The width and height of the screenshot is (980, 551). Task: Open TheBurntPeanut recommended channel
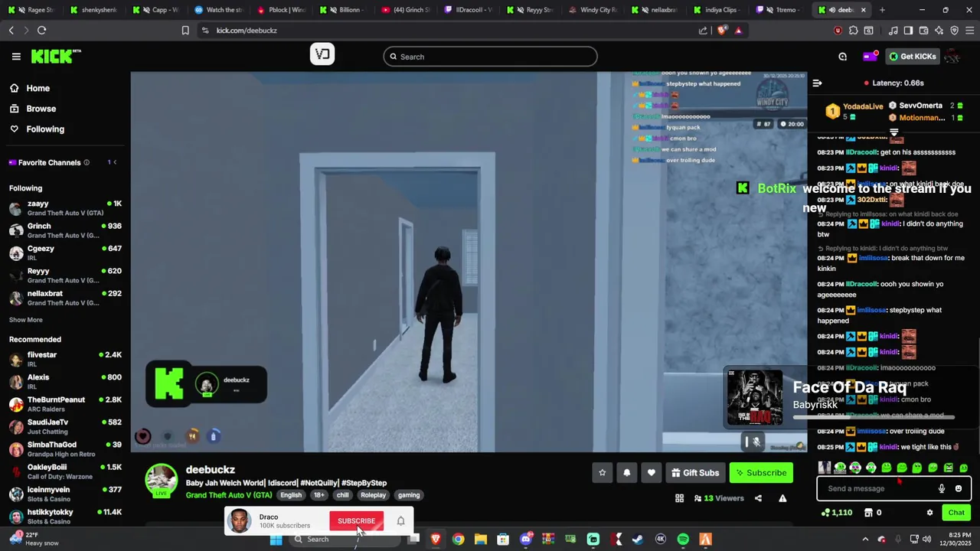click(x=65, y=404)
